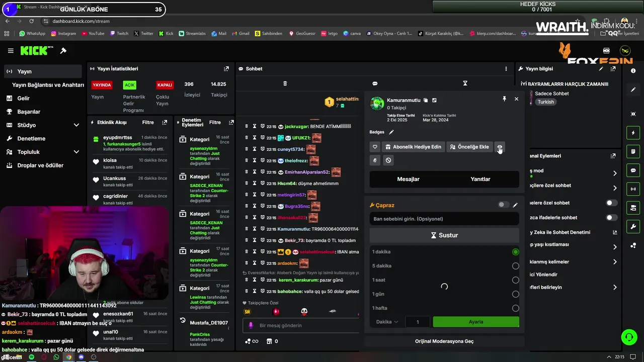Edit badges with the pencil icon

391,132
